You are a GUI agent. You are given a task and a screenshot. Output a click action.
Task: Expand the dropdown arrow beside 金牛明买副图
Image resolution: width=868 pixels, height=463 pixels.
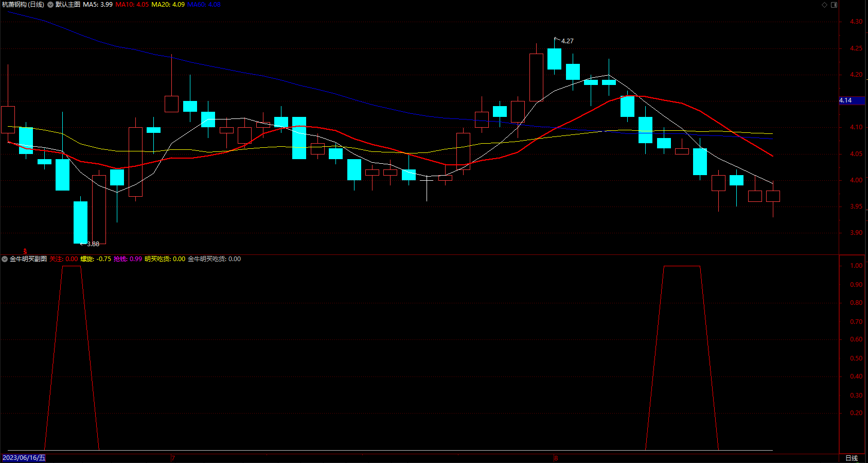pos(5,259)
